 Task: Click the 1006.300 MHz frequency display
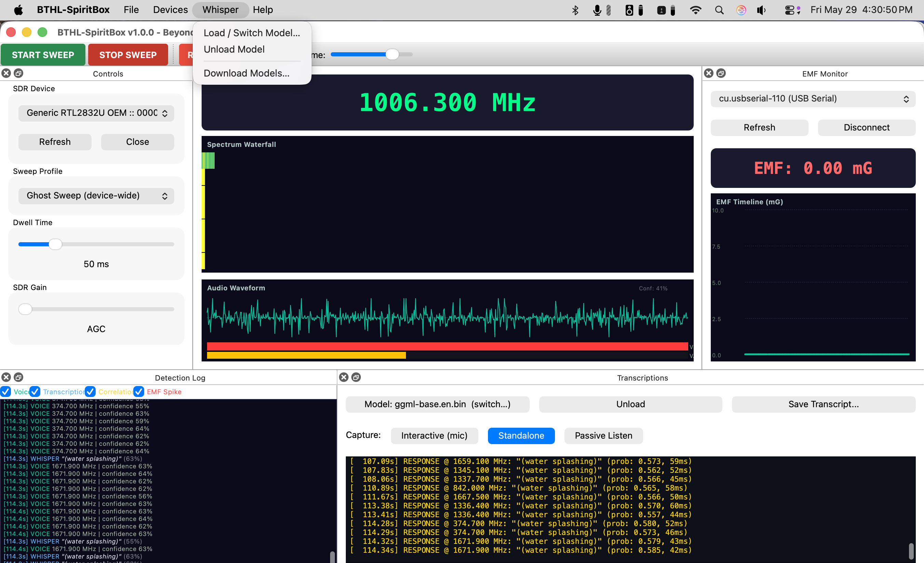coord(447,102)
